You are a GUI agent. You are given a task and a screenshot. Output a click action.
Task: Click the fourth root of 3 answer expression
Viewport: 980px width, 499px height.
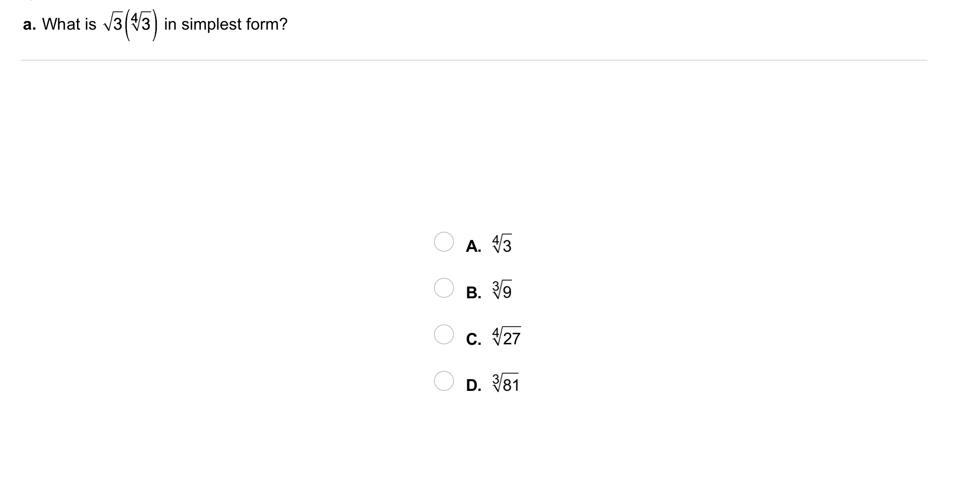(x=502, y=244)
